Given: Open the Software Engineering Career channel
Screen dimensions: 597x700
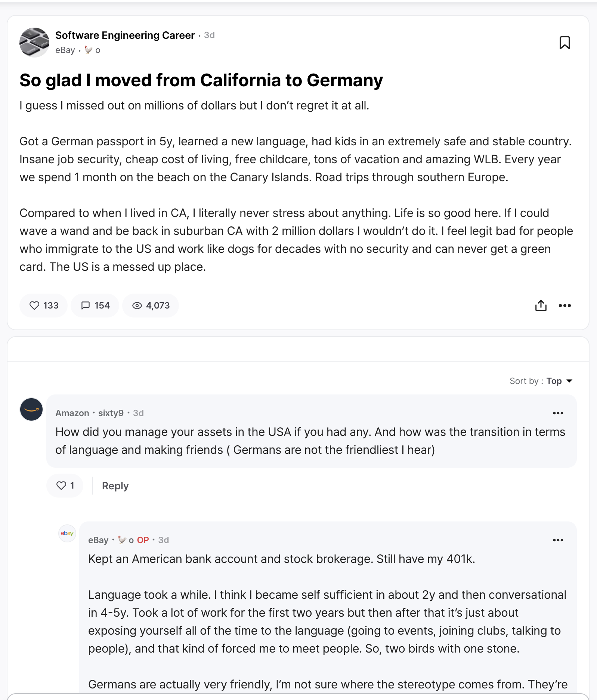Looking at the screenshot, I should coord(125,35).
